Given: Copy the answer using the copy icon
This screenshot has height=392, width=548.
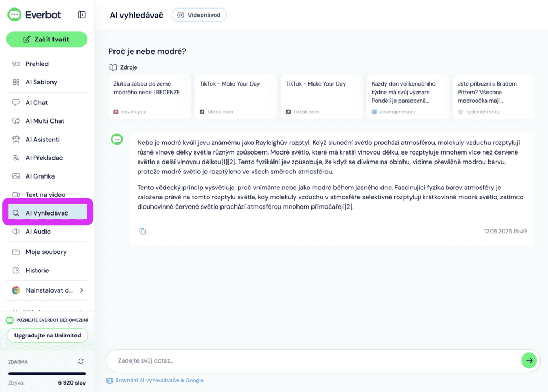Looking at the screenshot, I should 142,231.
